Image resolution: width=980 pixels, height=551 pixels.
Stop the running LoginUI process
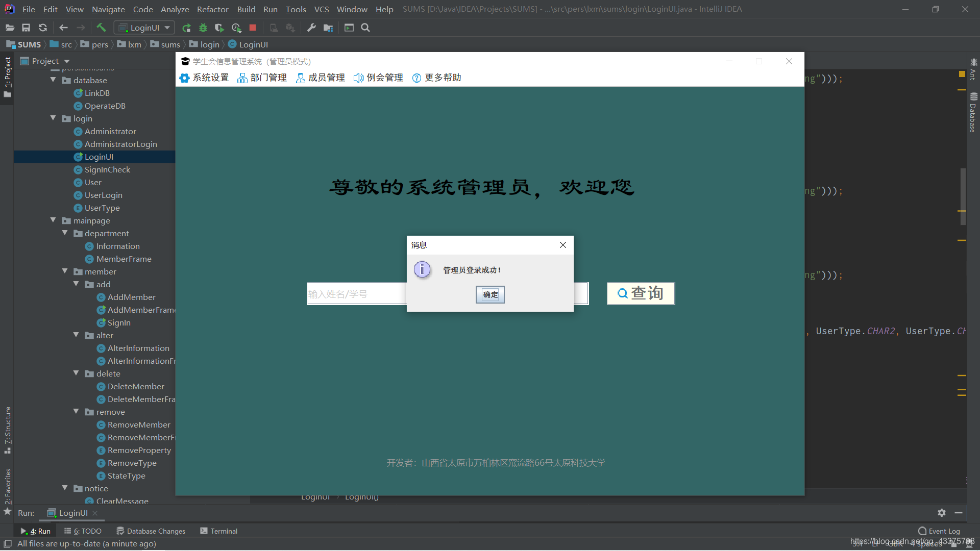253,28
